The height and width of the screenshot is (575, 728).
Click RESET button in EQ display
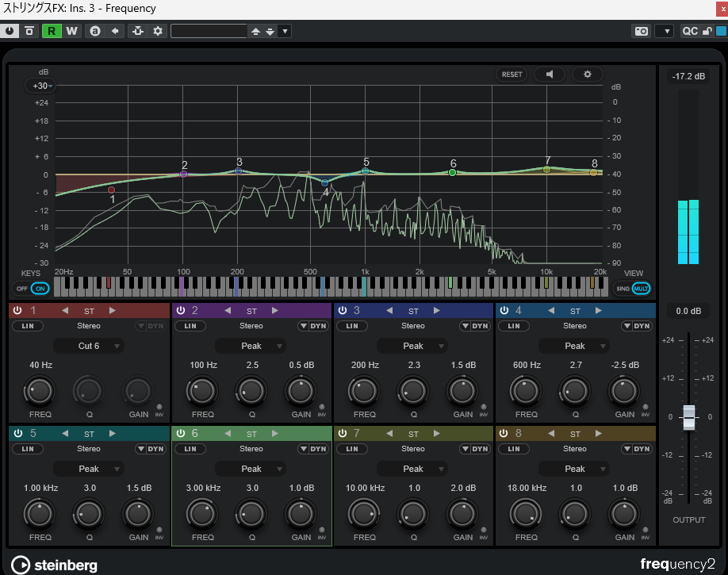point(512,75)
